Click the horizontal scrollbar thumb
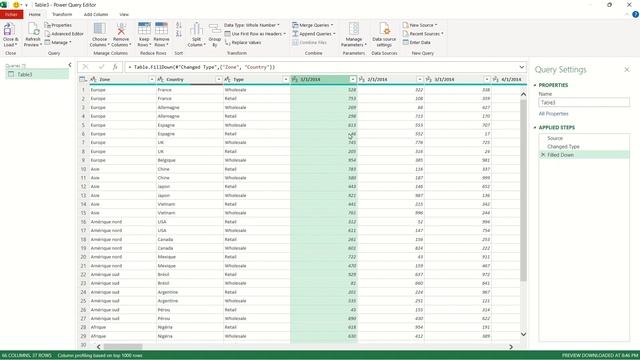640x360 pixels. click(123, 347)
